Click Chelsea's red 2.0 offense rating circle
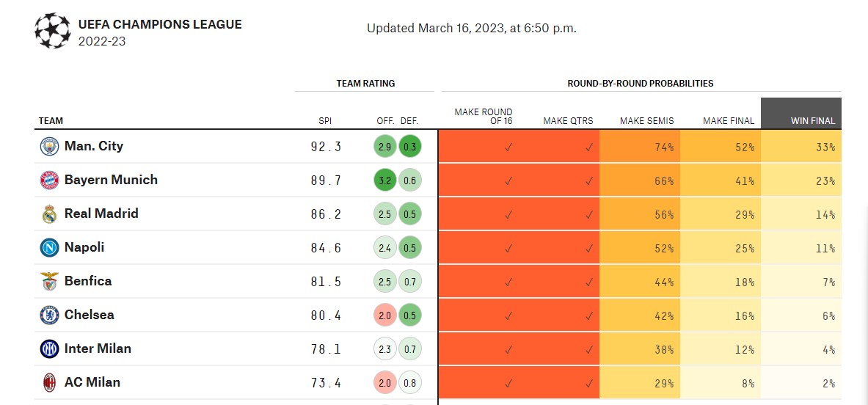The image size is (868, 405). click(x=384, y=315)
